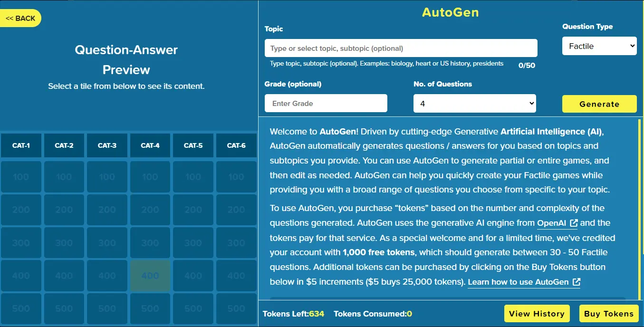Open the 100 tile under CAT-6
644x327 pixels.
(236, 177)
